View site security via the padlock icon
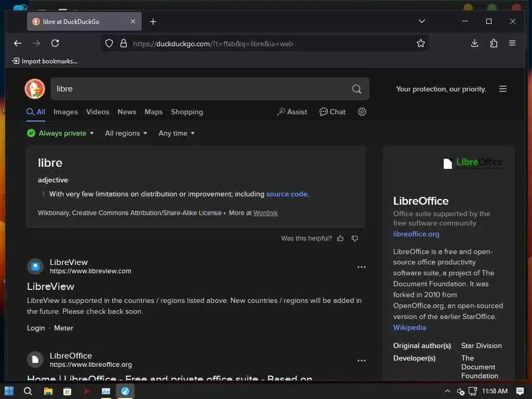This screenshot has width=532, height=399. click(124, 44)
